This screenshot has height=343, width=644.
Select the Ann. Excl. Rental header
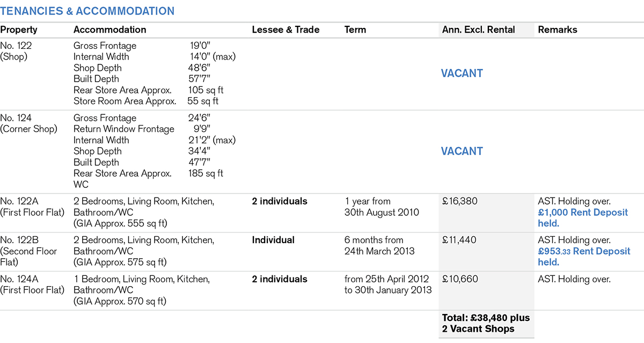pyautogui.click(x=478, y=30)
